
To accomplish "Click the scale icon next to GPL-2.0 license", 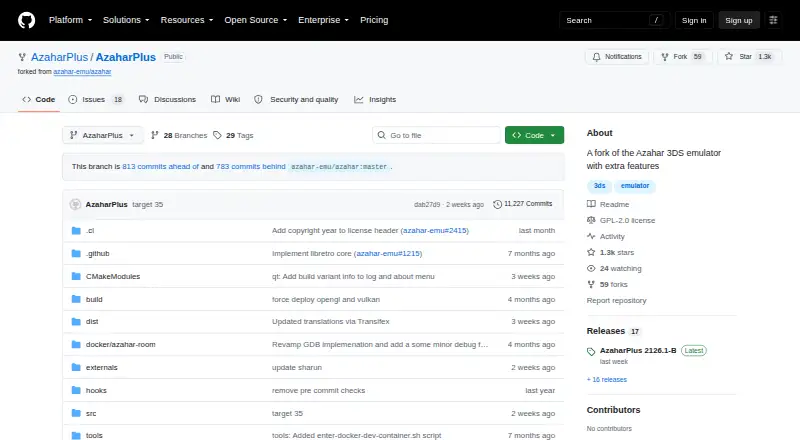I will click(591, 220).
